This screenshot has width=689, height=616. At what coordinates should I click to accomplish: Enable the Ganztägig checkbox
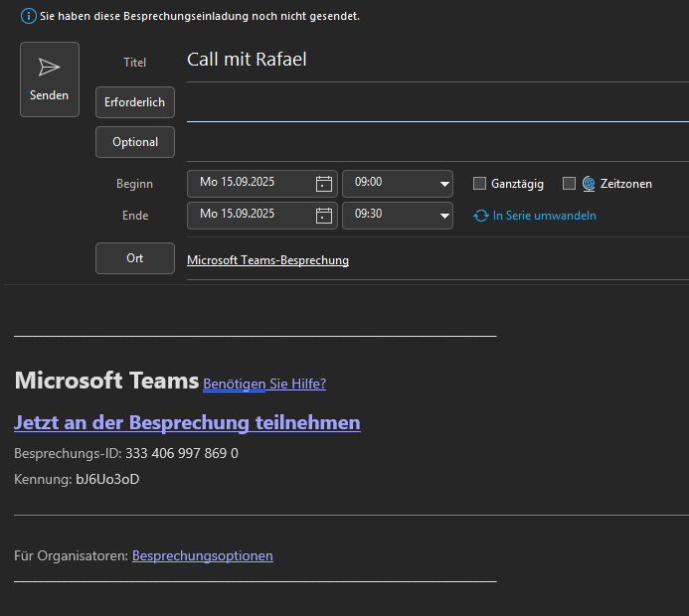tap(479, 184)
